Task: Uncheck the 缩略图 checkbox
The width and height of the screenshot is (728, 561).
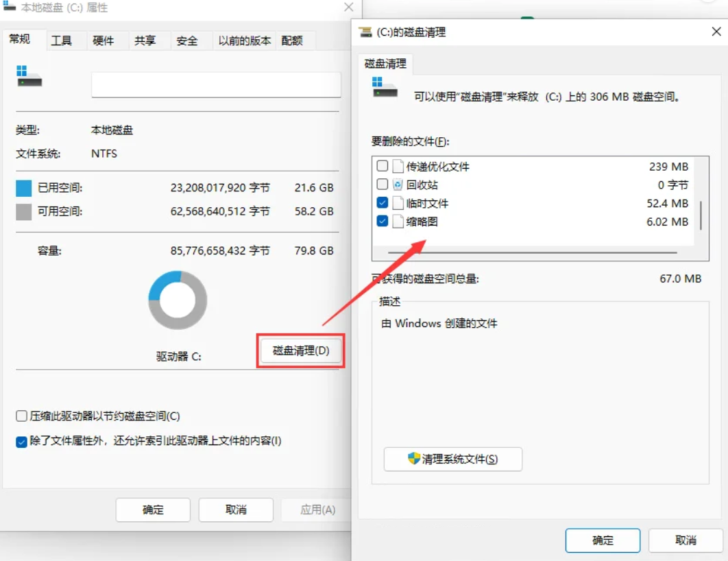Action: coord(383,221)
